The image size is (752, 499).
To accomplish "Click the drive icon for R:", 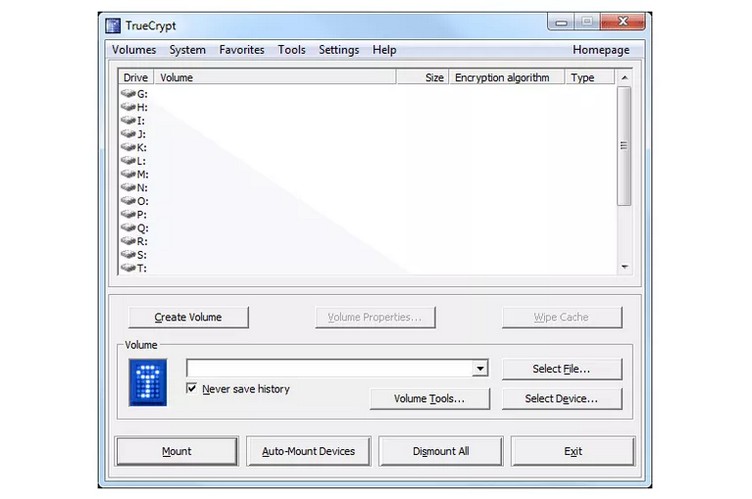I will (x=128, y=241).
